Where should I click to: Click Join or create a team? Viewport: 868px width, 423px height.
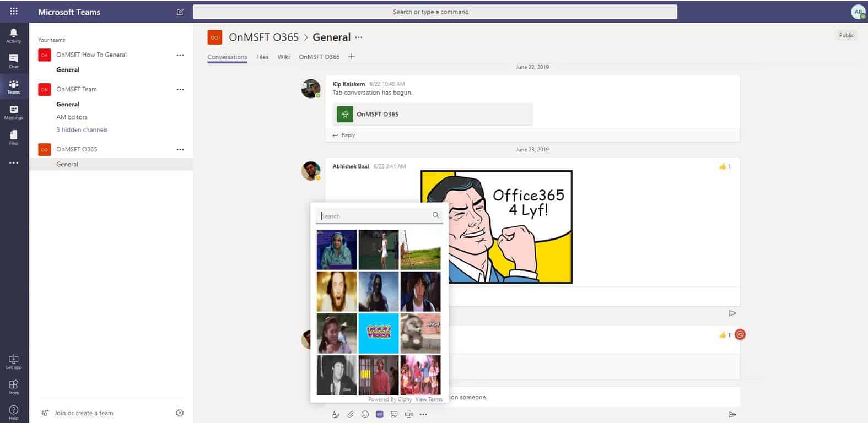(x=83, y=413)
